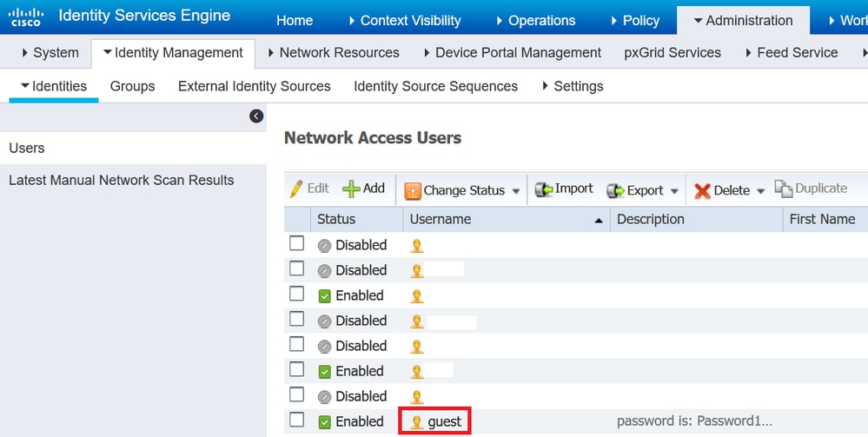Image resolution: width=868 pixels, height=437 pixels.
Task: Open the guest user link
Action: [444, 421]
